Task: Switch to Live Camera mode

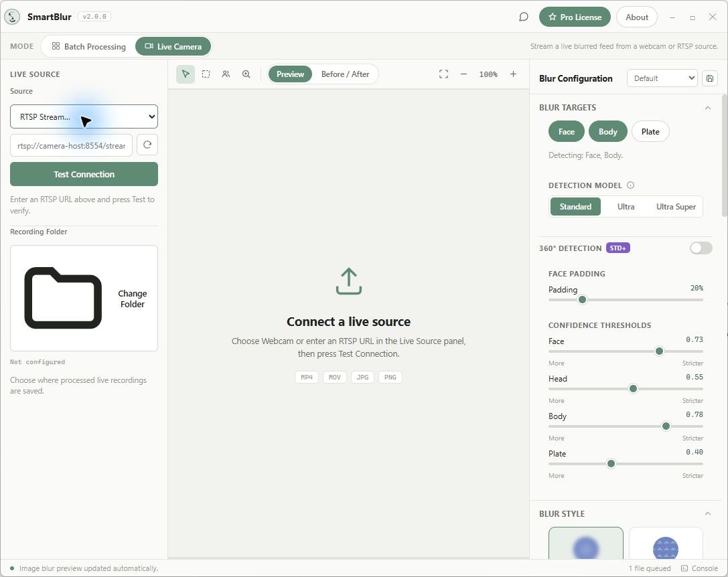Action: [173, 46]
